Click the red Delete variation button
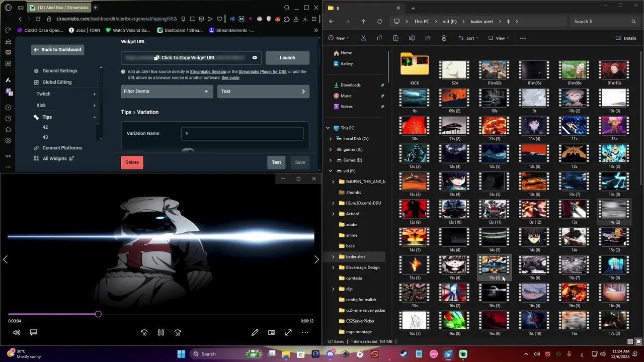The width and height of the screenshot is (644, 362). pos(132,162)
